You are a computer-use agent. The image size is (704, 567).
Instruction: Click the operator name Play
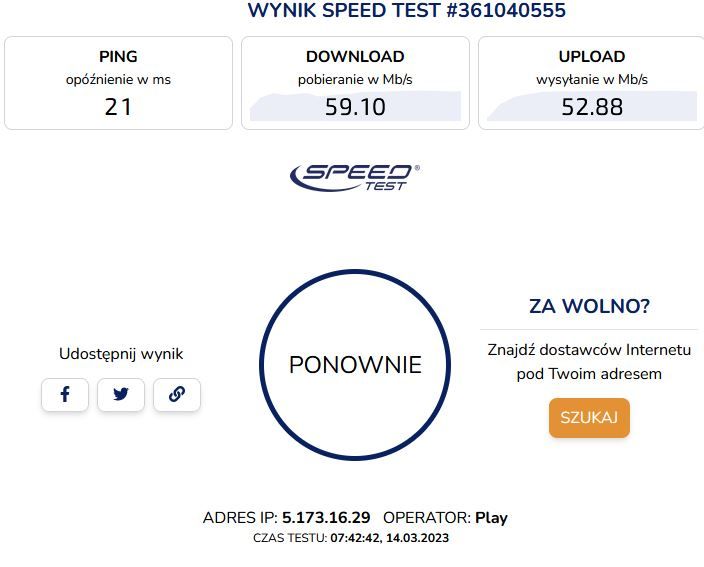[491, 518]
